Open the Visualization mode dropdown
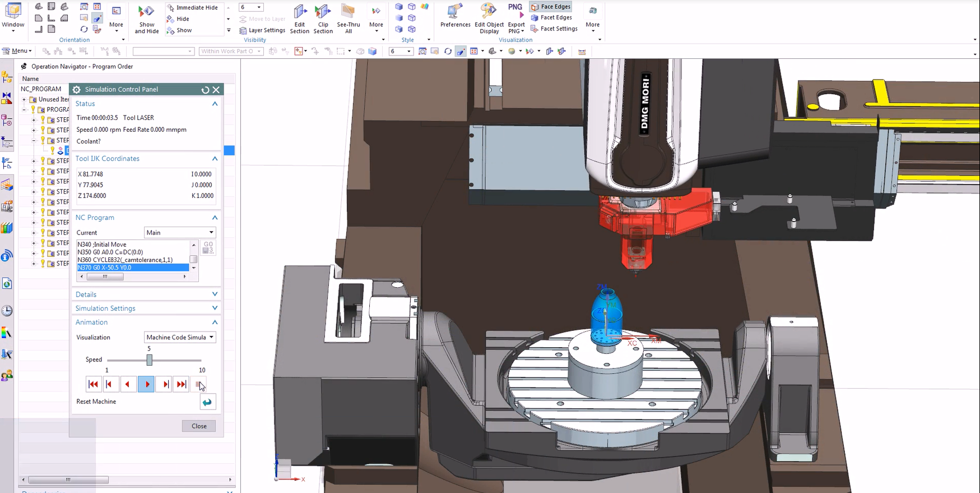This screenshot has height=493, width=980. [x=180, y=337]
